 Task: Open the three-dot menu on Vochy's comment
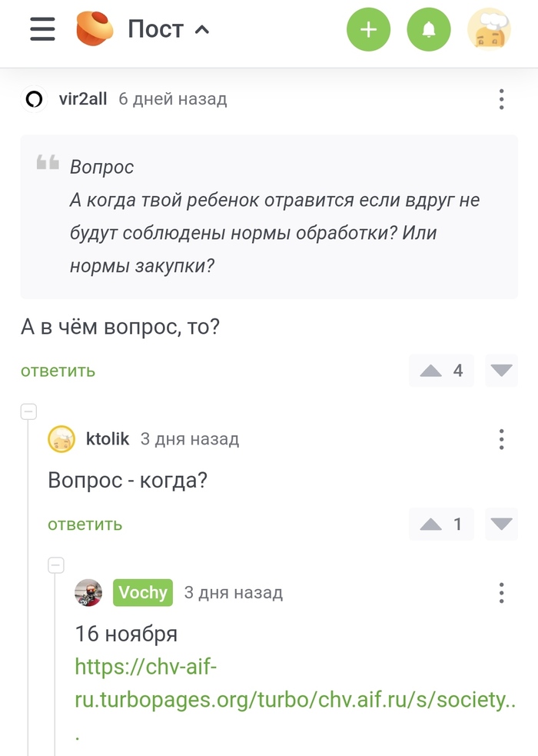501,593
